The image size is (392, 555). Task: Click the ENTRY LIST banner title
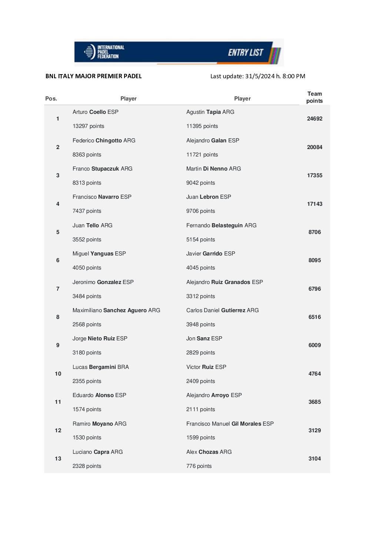[x=245, y=53]
